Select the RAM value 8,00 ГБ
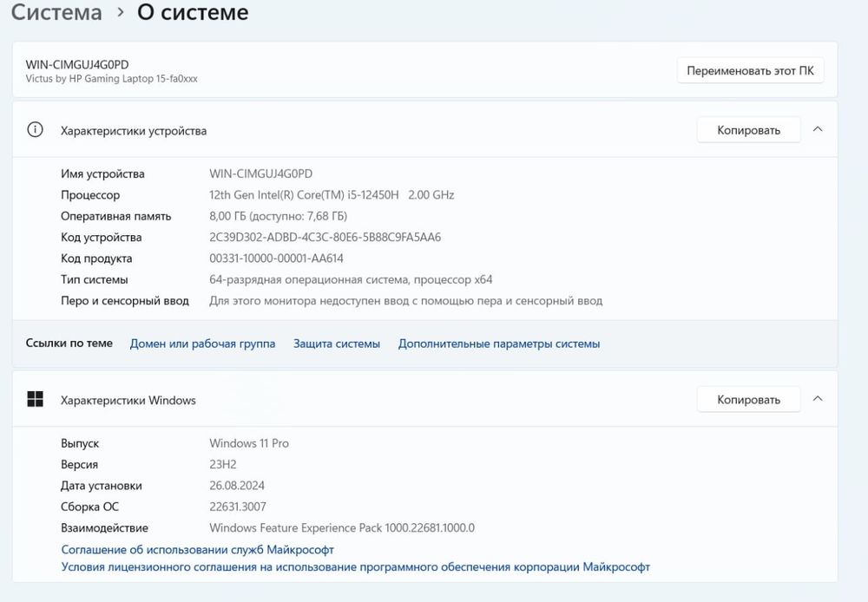Viewport: 868px width, 602px height. click(x=278, y=216)
